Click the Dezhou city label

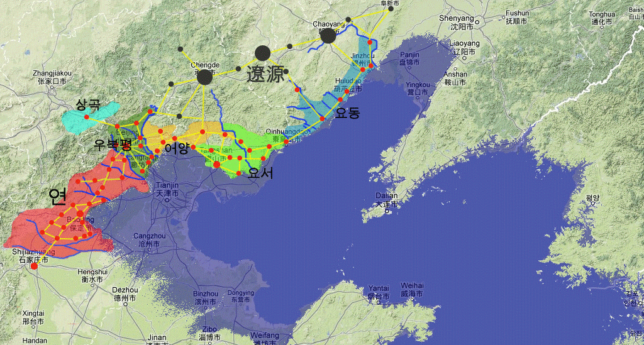(125, 293)
